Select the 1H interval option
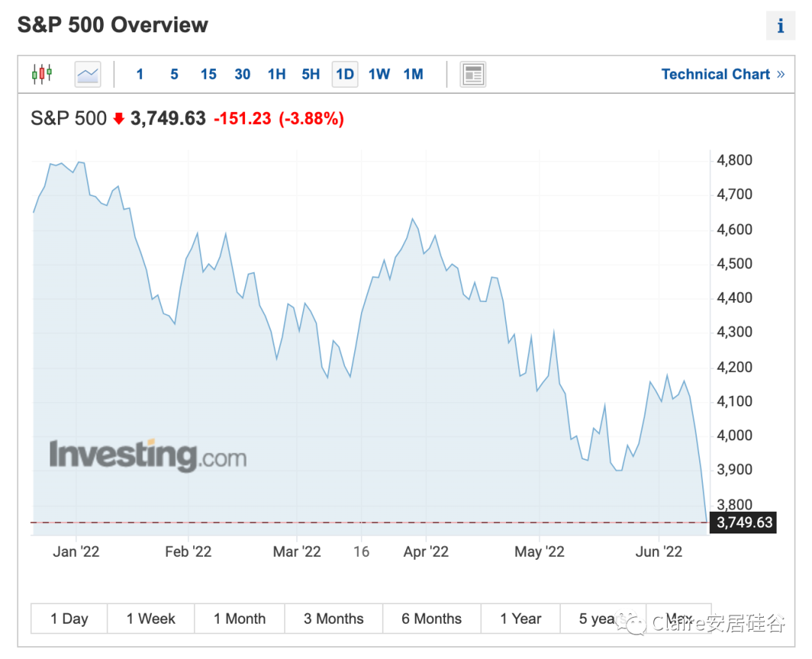This screenshot has width=812, height=659. click(277, 74)
